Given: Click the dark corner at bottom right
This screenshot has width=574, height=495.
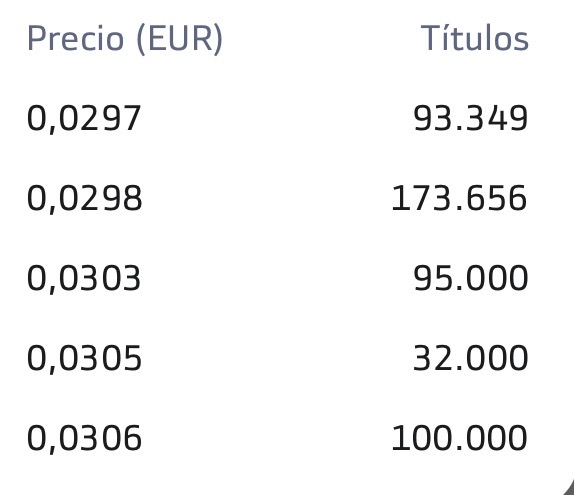Looking at the screenshot, I should (x=569, y=489).
